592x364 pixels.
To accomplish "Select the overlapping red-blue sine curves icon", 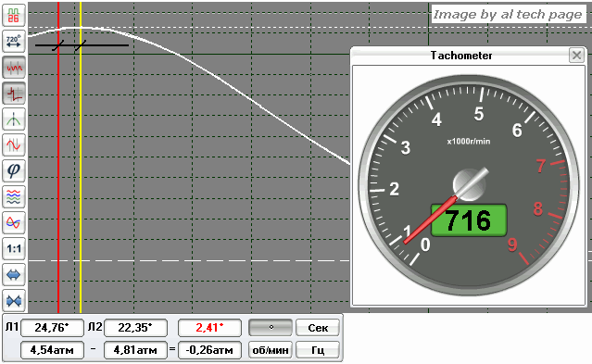I will [14, 223].
